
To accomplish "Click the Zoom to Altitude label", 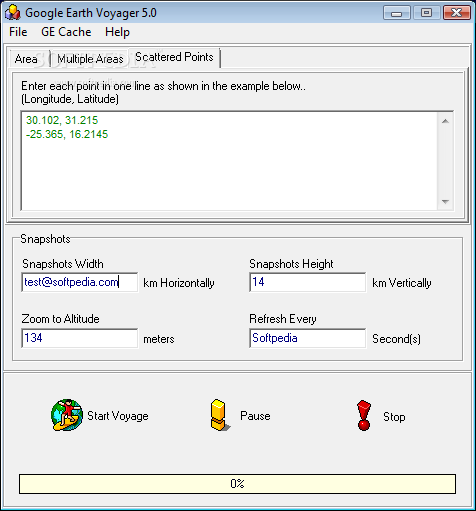I will click(x=60, y=319).
